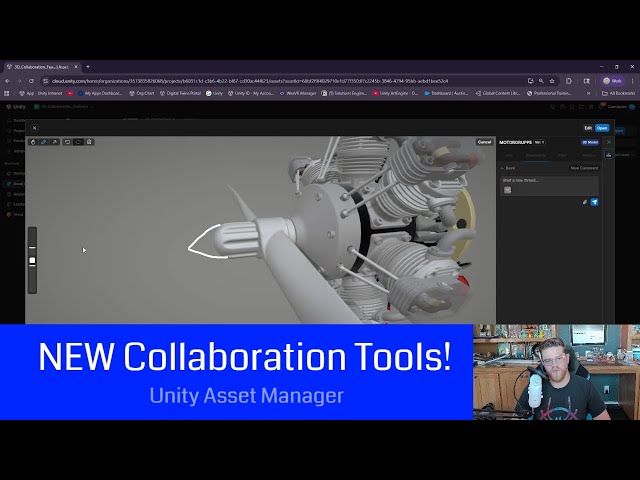
Task: Switch to the History tab
Action: point(589,156)
